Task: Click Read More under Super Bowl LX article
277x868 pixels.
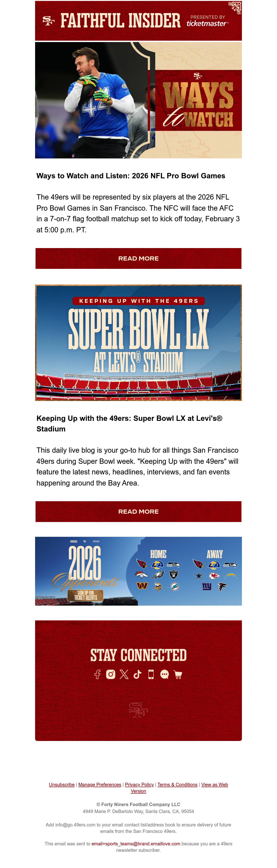Action: tap(138, 512)
